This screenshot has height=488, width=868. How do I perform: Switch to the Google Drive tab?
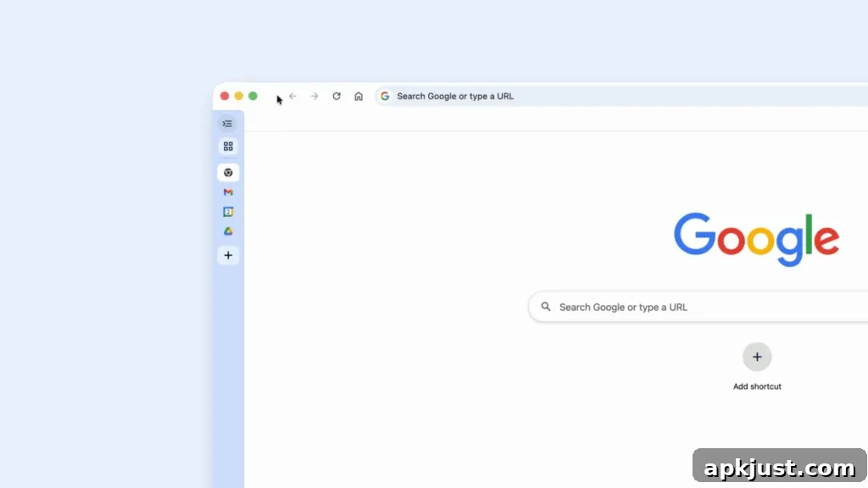[228, 231]
